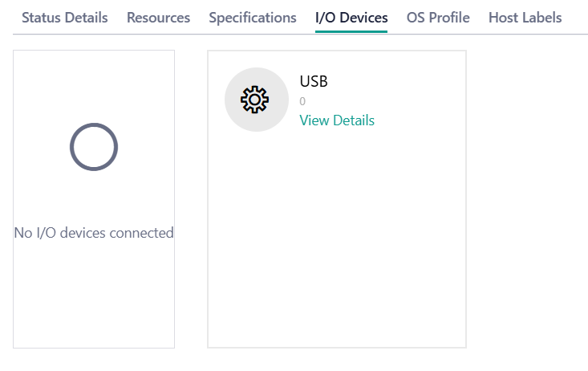Click empty-state card area below the message

pyautogui.click(x=94, y=297)
